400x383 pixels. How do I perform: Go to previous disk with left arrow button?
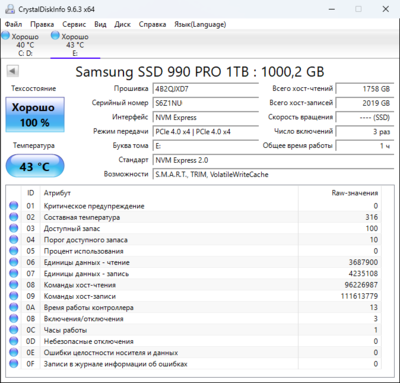click(x=13, y=71)
